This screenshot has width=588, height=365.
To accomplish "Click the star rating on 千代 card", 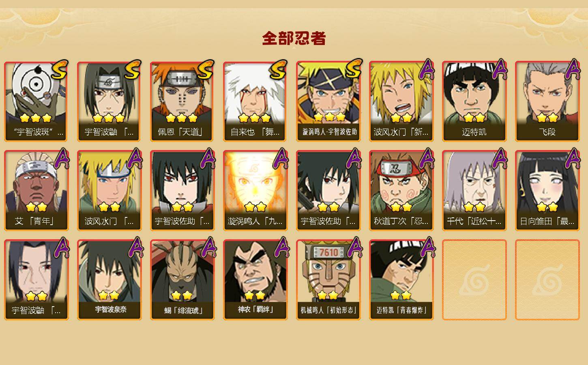I will point(474,207).
